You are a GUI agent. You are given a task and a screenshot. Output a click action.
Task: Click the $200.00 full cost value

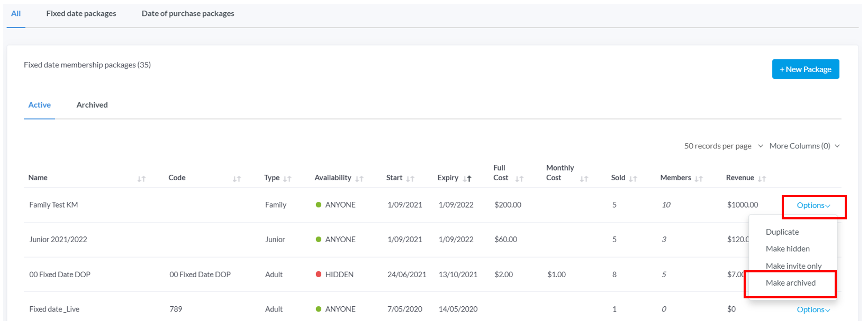click(x=508, y=205)
